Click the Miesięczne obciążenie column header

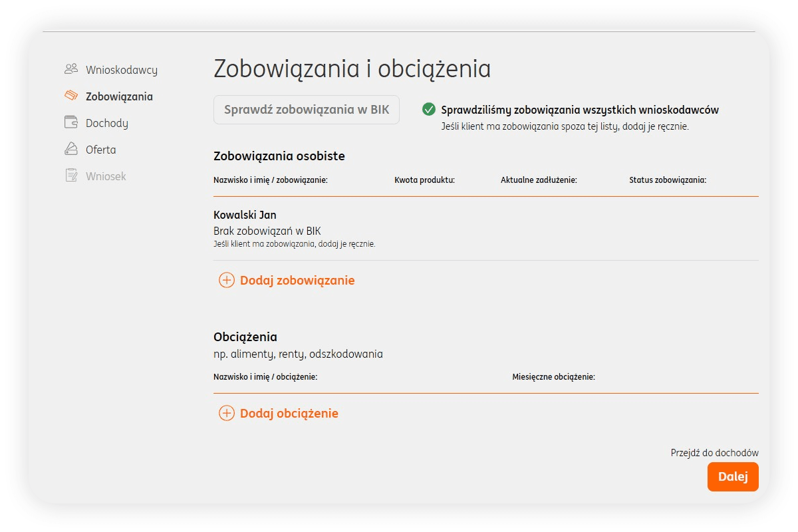[x=553, y=377]
